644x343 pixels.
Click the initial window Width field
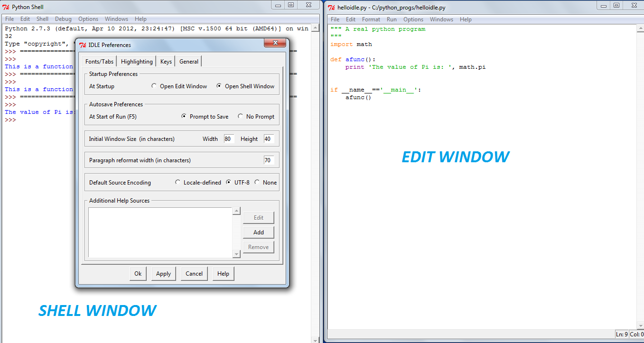pos(229,139)
